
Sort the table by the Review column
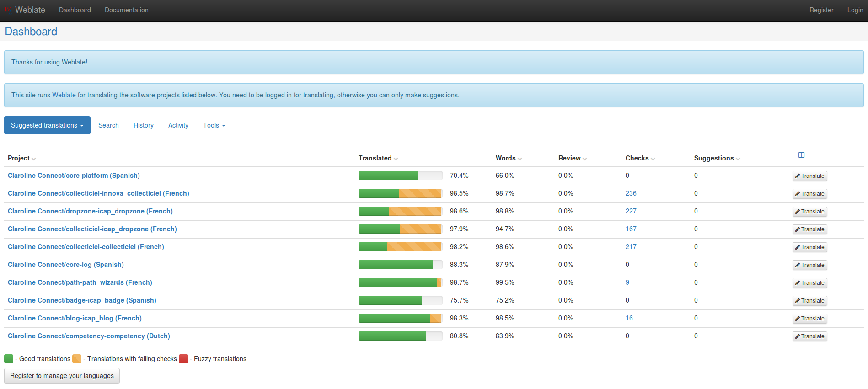(573, 158)
